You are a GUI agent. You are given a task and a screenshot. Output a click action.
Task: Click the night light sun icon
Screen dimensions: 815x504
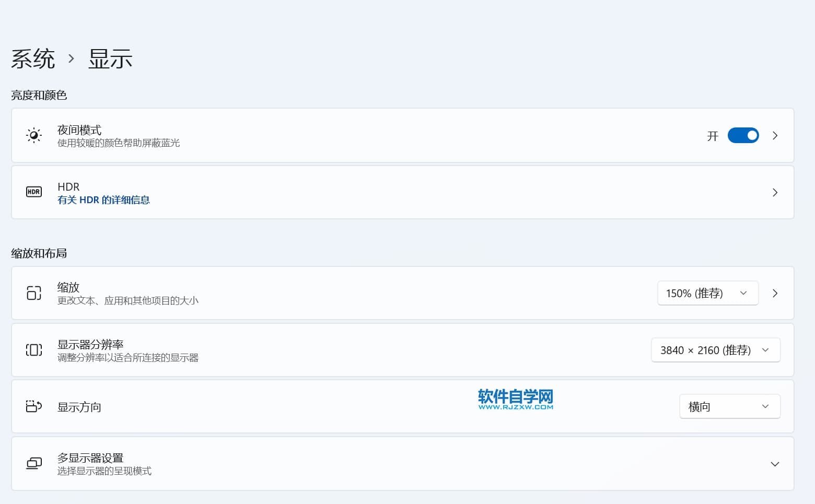[34, 136]
